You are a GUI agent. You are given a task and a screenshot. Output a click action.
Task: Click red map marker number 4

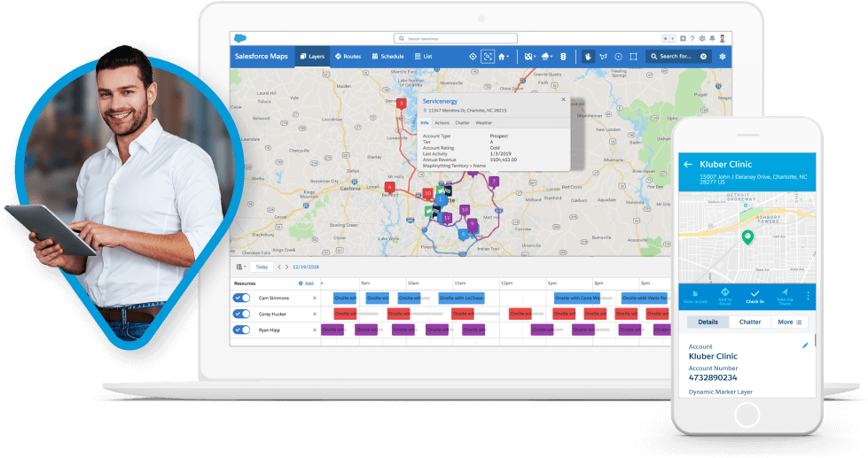tap(390, 188)
